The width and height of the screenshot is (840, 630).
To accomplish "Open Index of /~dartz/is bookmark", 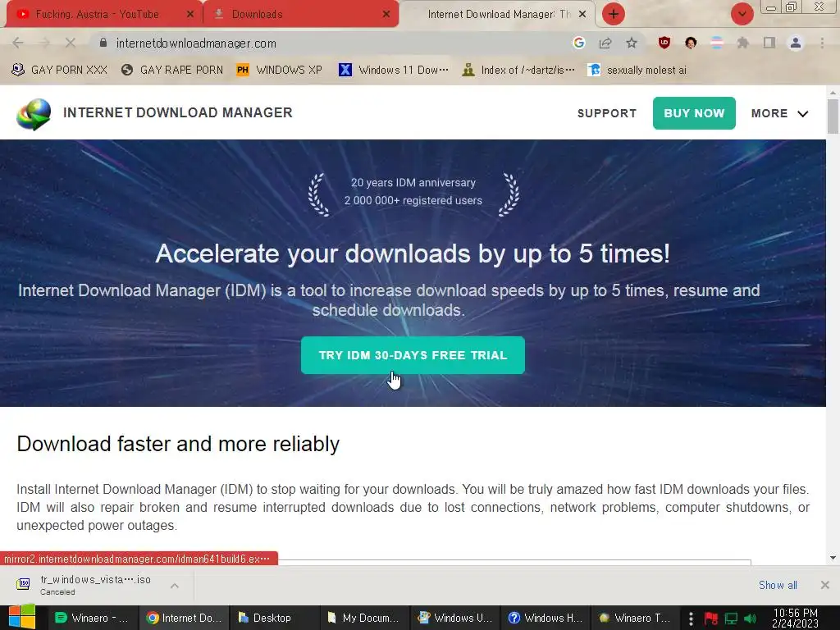I will [x=518, y=71].
